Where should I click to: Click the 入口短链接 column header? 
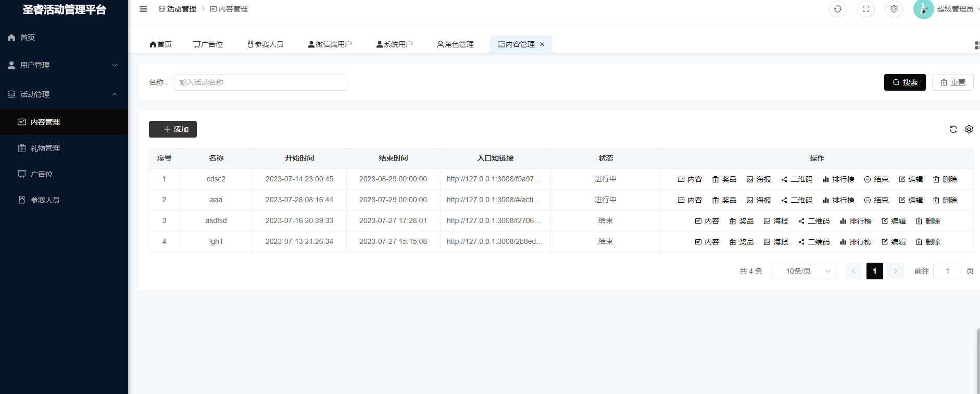pos(495,158)
